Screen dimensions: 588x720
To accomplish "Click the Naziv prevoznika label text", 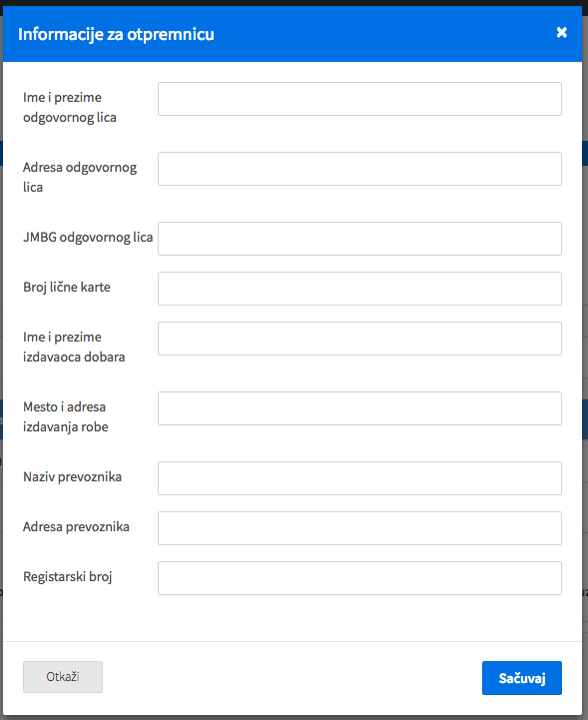I will (x=72, y=476).
